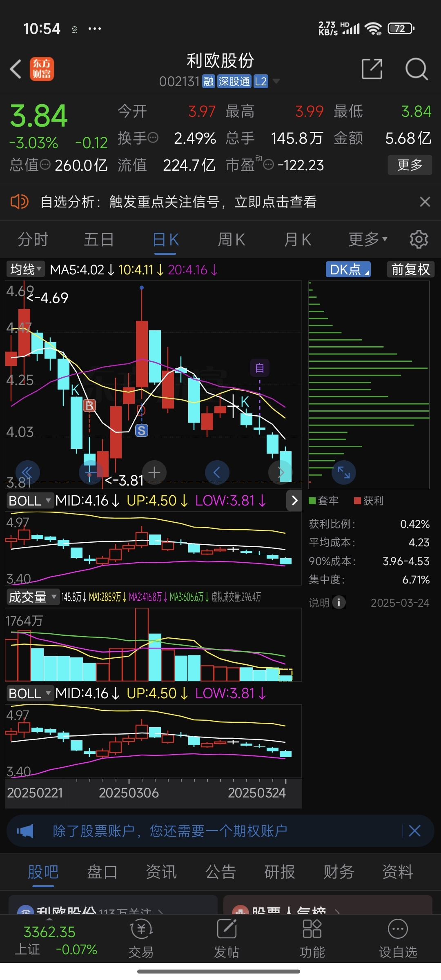This screenshot has width=441, height=980.
Task: Move chart one step left
Action: (217, 473)
